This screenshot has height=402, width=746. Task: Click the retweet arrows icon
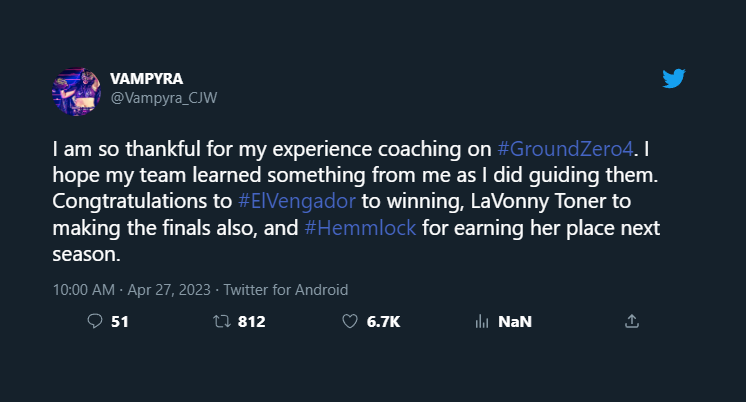click(224, 322)
